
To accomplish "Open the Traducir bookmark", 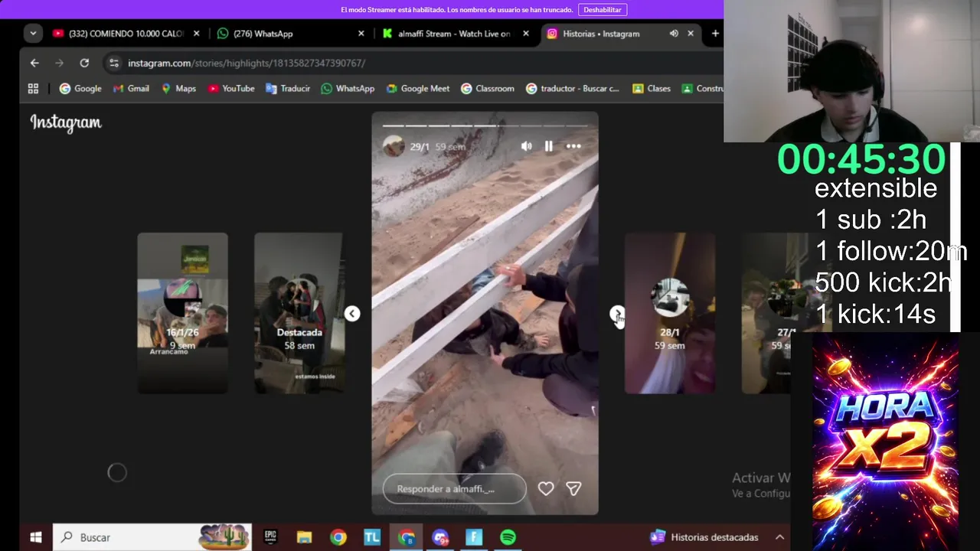I will pos(288,89).
